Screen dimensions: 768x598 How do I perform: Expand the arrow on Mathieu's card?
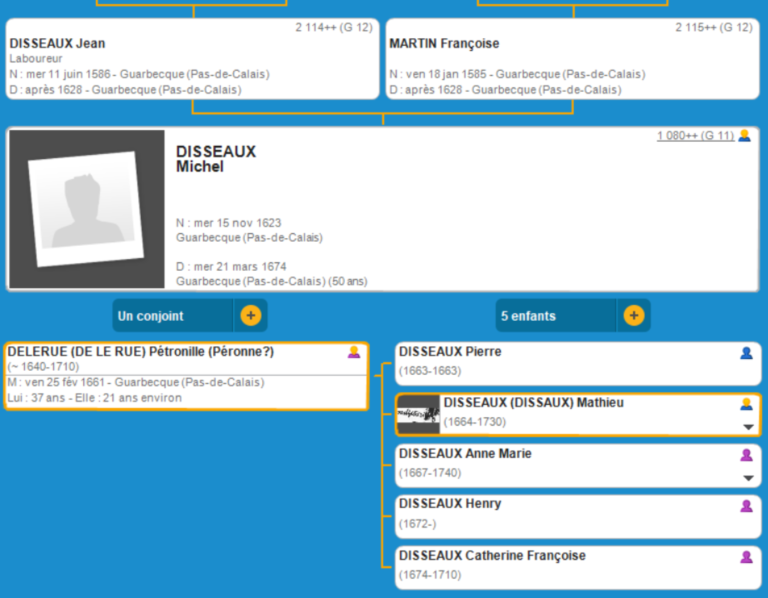(747, 427)
